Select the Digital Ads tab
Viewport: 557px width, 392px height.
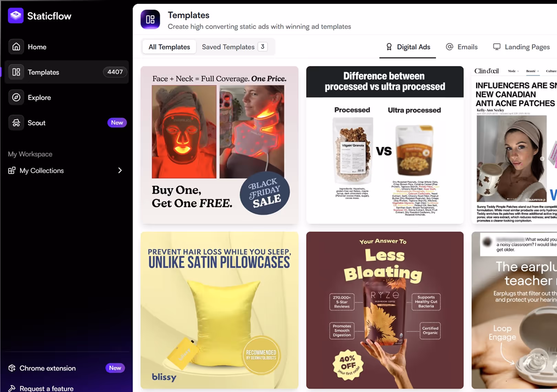click(x=408, y=47)
